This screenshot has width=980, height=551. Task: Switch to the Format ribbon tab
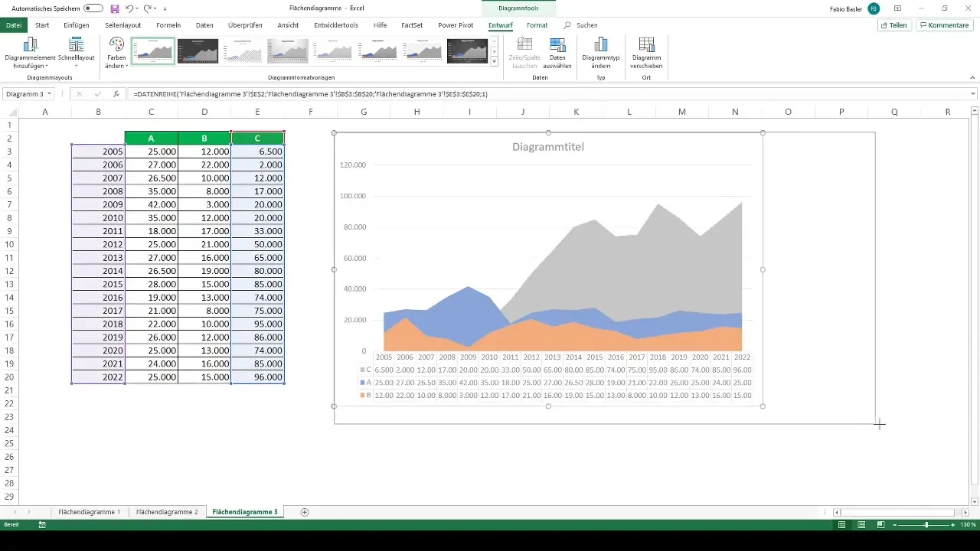(x=537, y=25)
